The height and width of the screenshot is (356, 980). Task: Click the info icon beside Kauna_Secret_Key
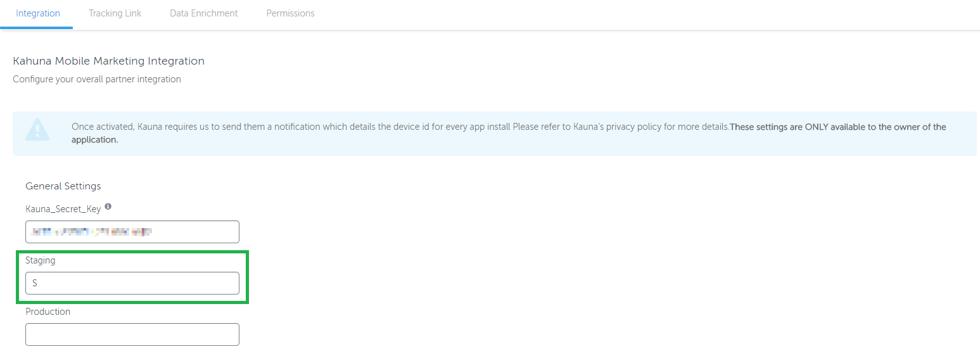click(x=108, y=207)
